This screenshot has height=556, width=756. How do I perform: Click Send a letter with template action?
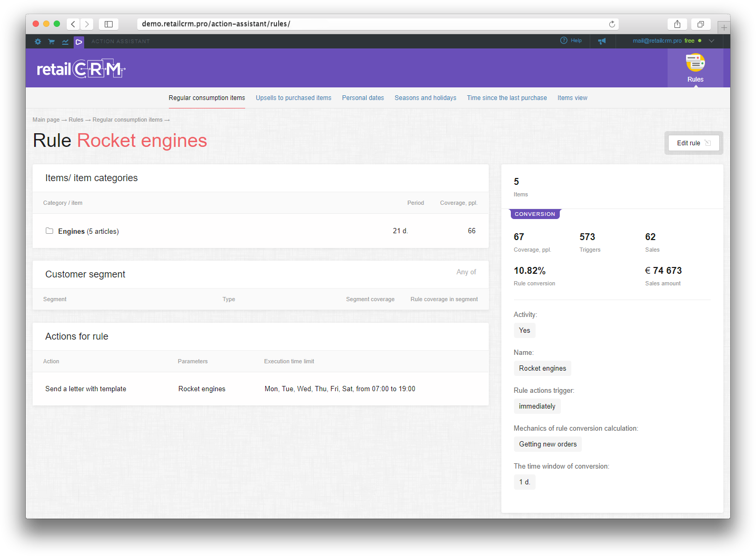[x=86, y=389]
